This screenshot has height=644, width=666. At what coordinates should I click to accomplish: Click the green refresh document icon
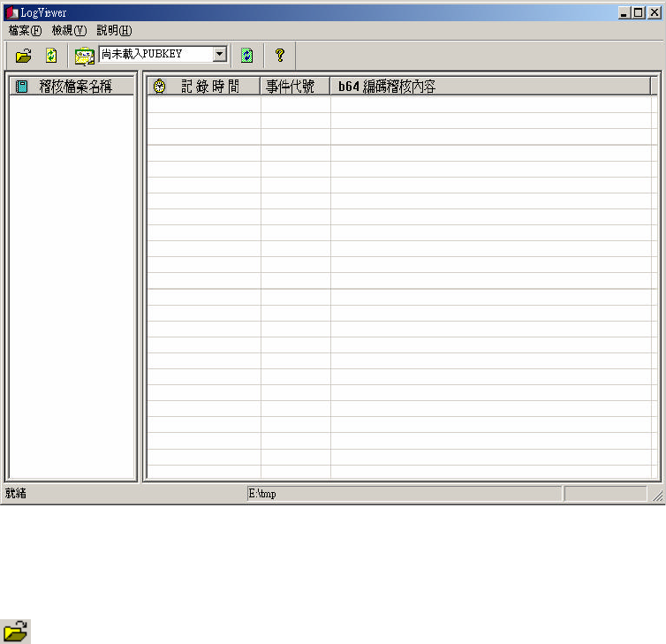click(246, 56)
